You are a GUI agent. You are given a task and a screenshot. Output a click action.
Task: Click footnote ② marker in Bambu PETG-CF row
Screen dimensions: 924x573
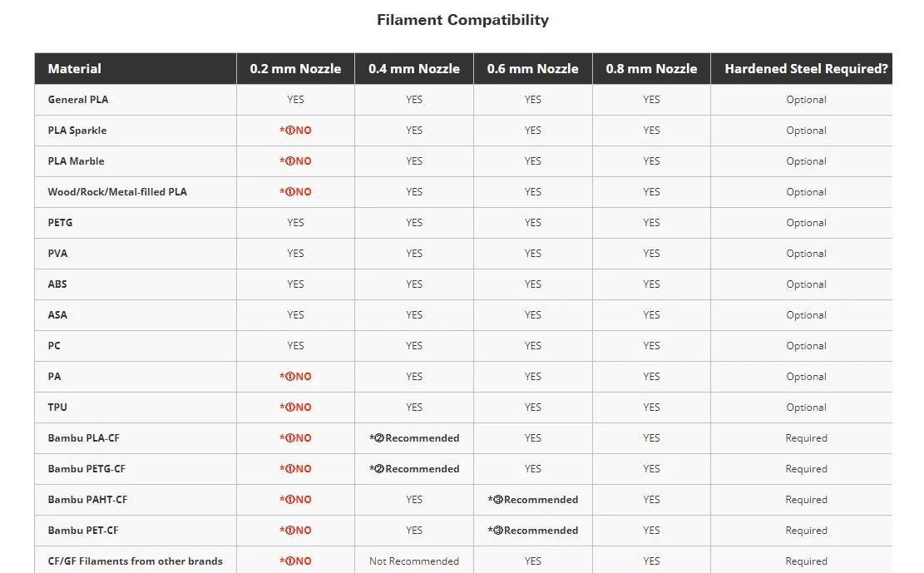pyautogui.click(x=379, y=469)
